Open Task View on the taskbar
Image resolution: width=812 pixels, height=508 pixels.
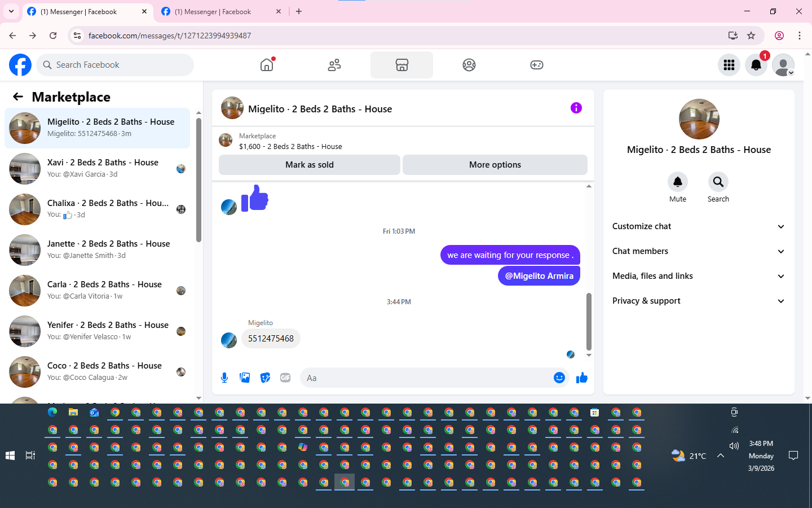[x=30, y=456]
